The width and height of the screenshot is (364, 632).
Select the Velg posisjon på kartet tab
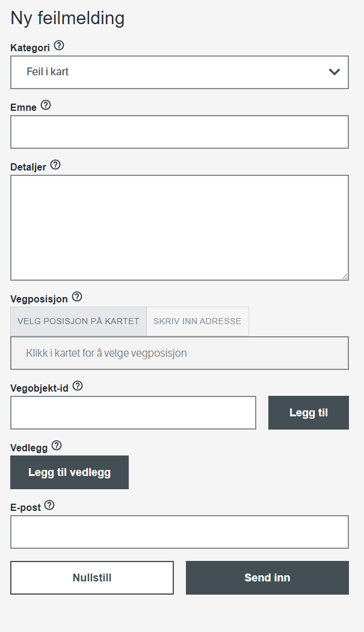79,321
